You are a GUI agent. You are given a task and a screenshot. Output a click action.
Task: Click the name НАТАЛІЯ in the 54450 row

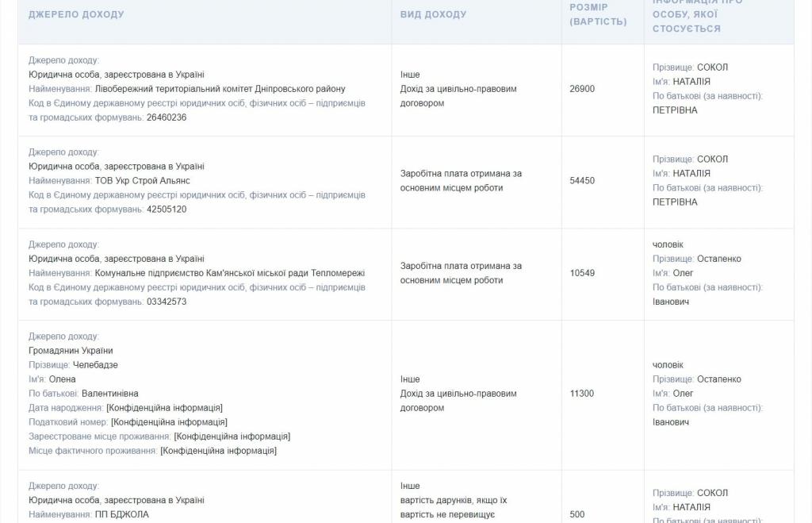tap(691, 174)
